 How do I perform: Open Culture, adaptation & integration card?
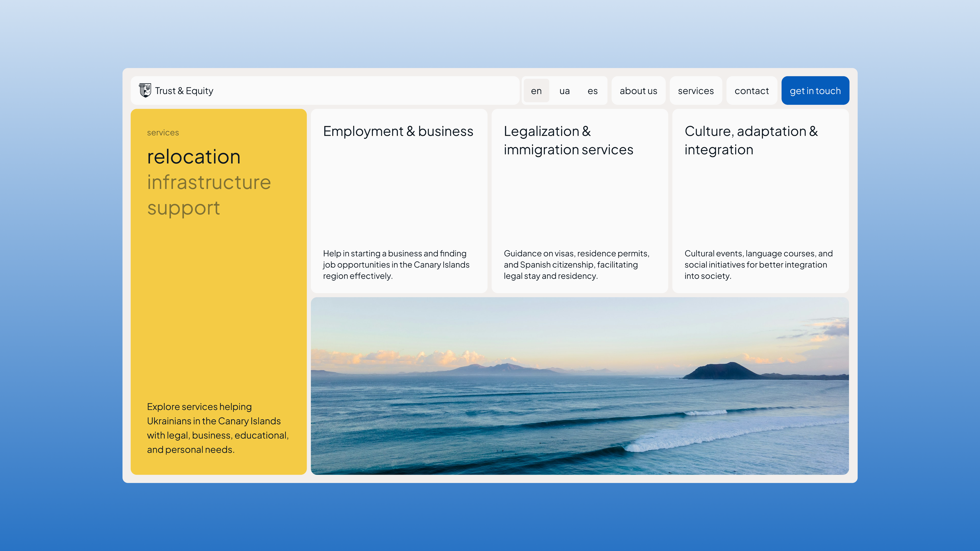[x=751, y=140]
